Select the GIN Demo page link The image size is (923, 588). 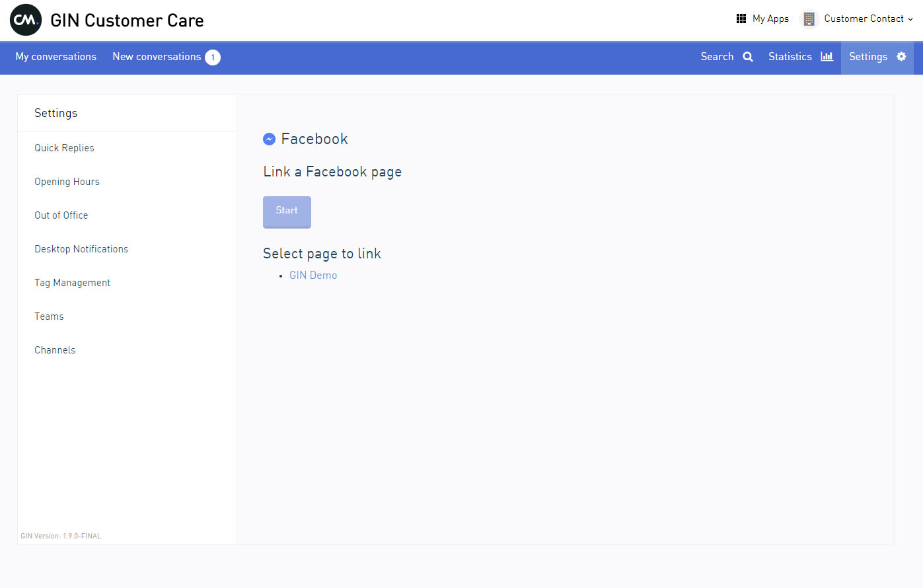[313, 276]
